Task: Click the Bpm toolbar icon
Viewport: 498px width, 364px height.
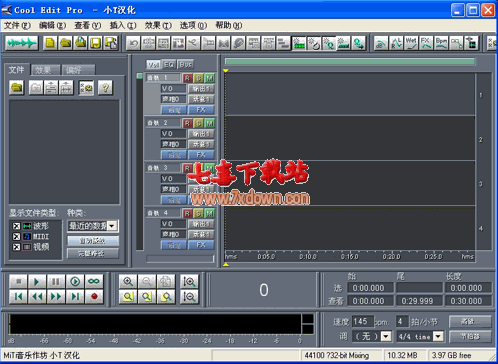Action: tap(441, 43)
